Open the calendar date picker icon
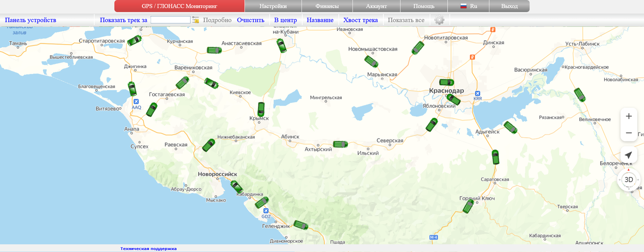The image size is (644, 252). tap(196, 20)
